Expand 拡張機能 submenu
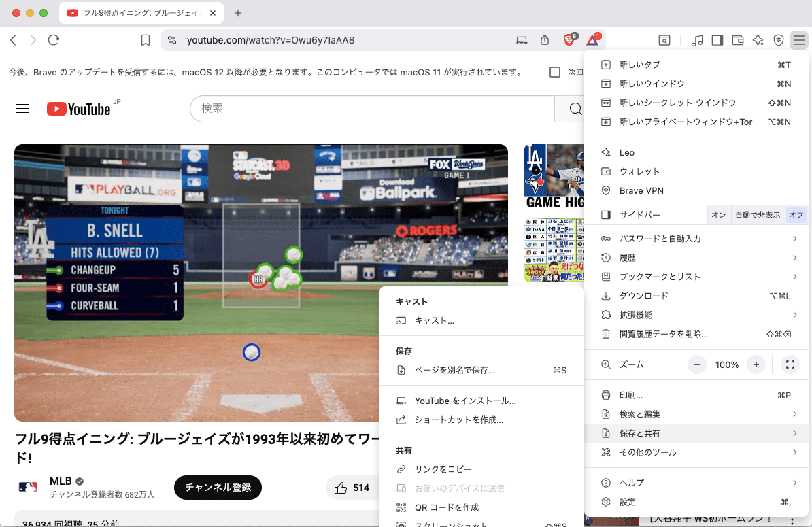 click(x=698, y=315)
